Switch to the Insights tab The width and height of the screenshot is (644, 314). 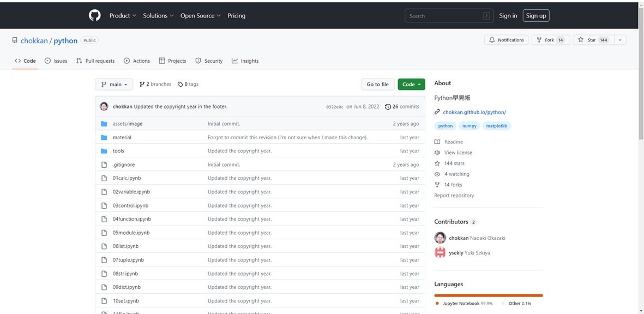(245, 61)
